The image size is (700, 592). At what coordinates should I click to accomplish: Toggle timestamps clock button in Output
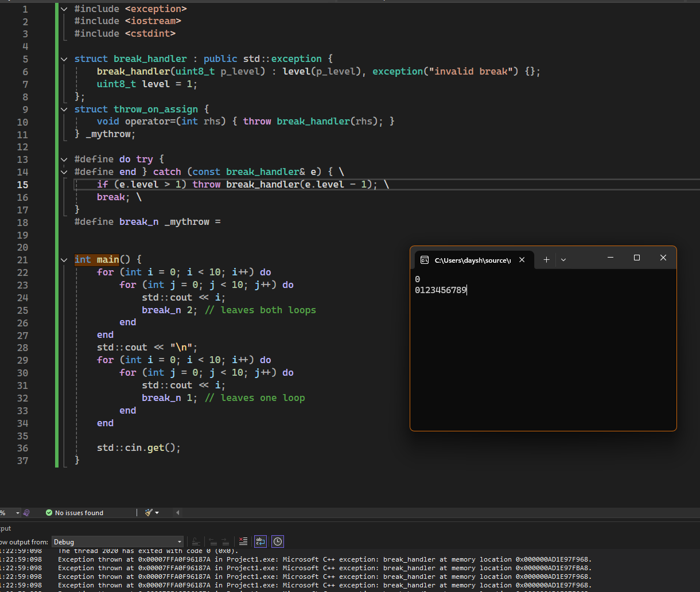(278, 542)
